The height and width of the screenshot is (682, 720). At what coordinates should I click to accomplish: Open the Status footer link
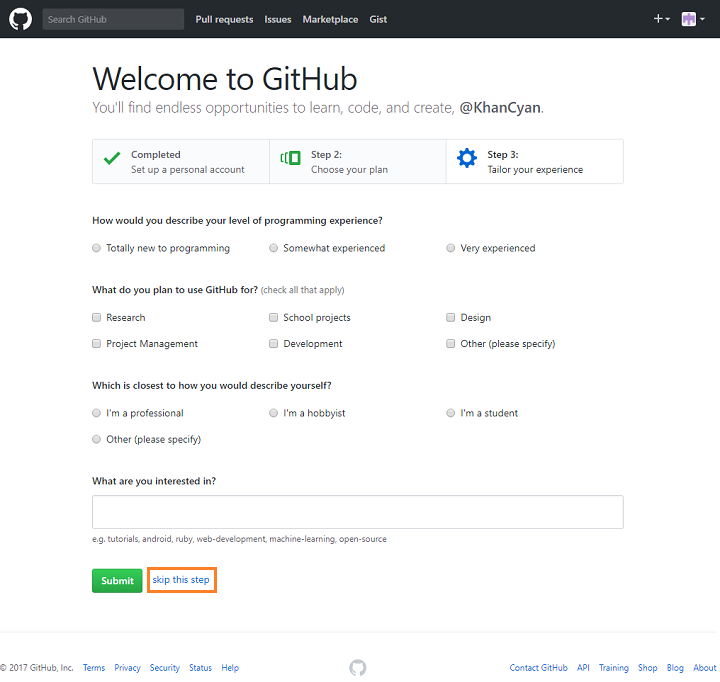(x=200, y=667)
